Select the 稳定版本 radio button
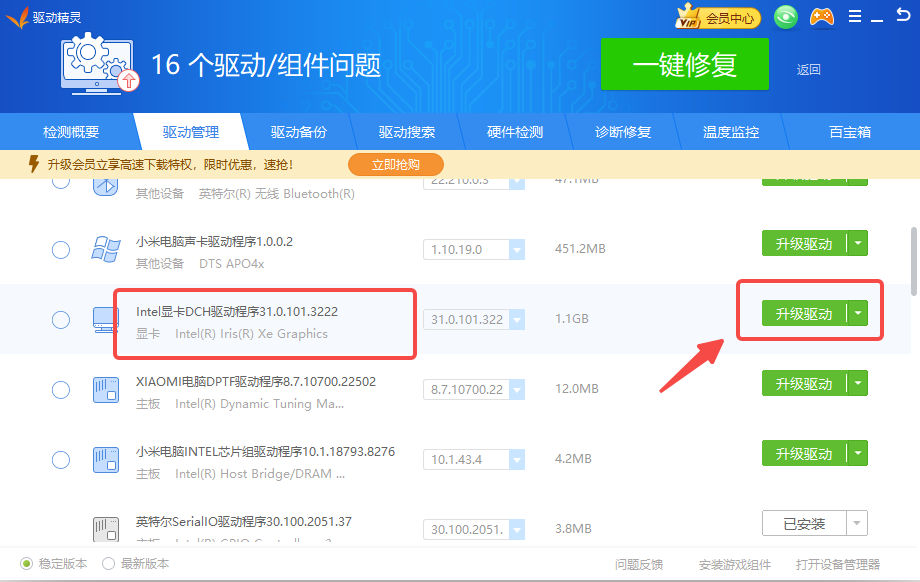The width and height of the screenshot is (920, 582). 27,564
